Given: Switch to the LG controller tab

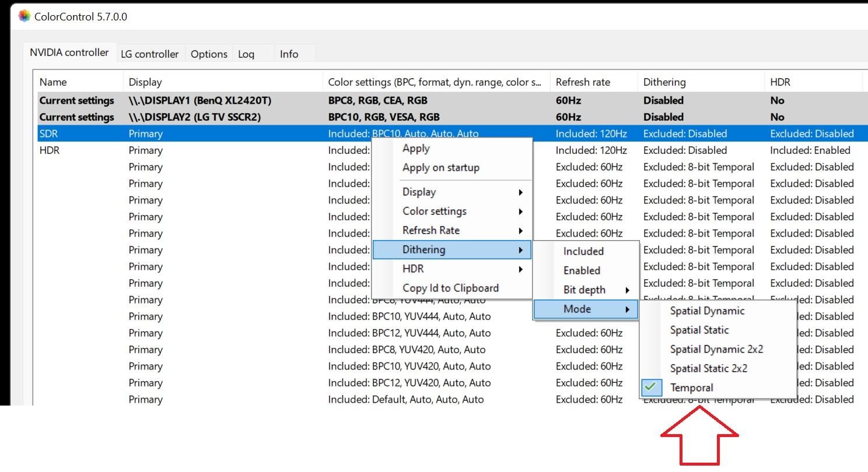Looking at the screenshot, I should click(150, 54).
